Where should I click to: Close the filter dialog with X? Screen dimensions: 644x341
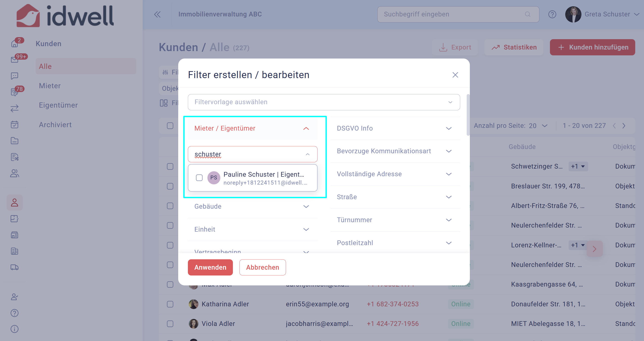click(x=455, y=75)
